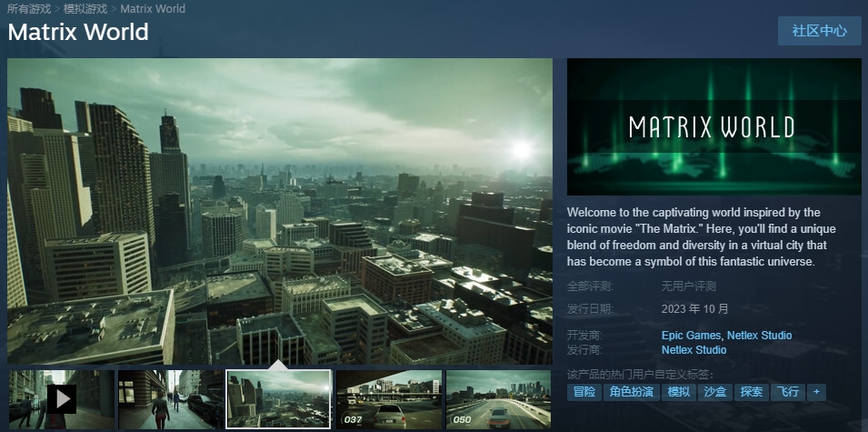868x432 pixels.
Task: Play the video thumbnail with play icon
Action: click(62, 399)
